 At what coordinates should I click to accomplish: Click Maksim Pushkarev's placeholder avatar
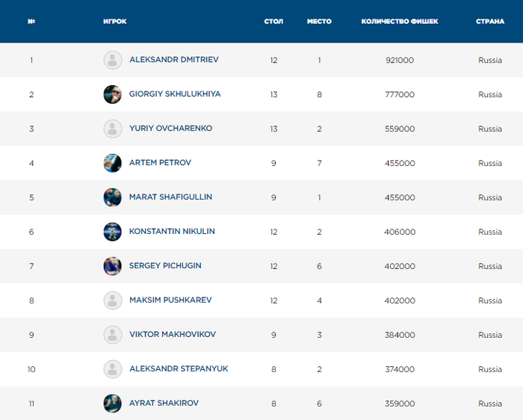pyautogui.click(x=112, y=300)
